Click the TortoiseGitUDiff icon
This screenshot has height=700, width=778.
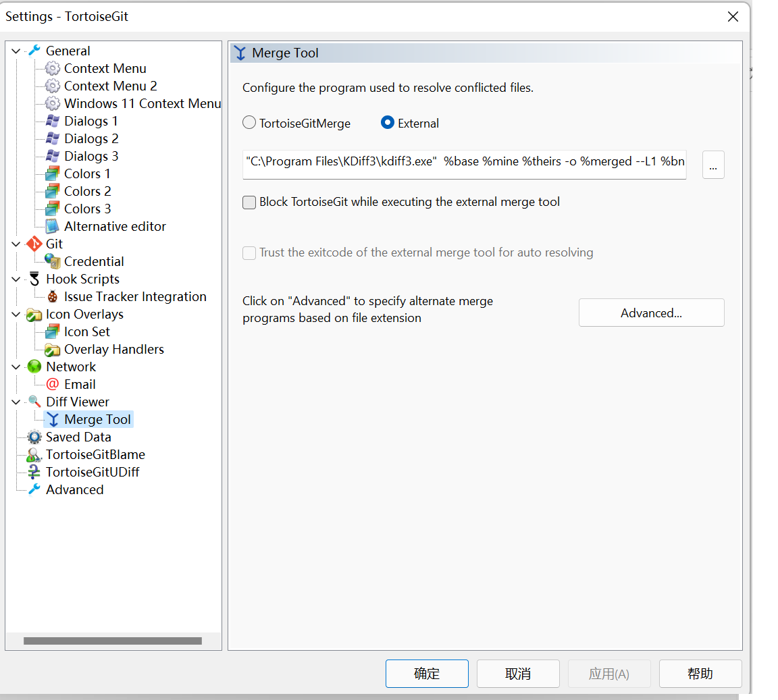point(34,473)
